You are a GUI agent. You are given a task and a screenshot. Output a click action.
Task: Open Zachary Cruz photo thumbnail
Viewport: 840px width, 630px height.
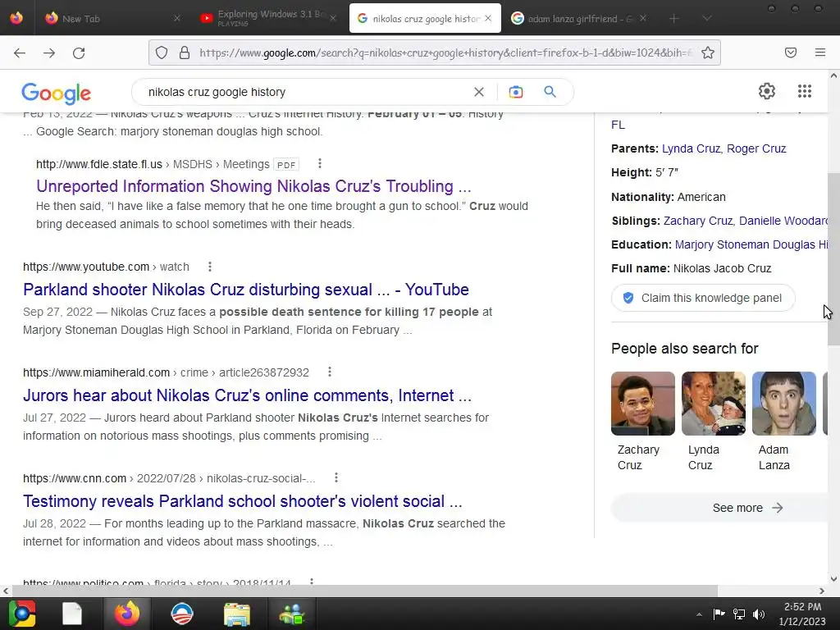click(x=643, y=404)
